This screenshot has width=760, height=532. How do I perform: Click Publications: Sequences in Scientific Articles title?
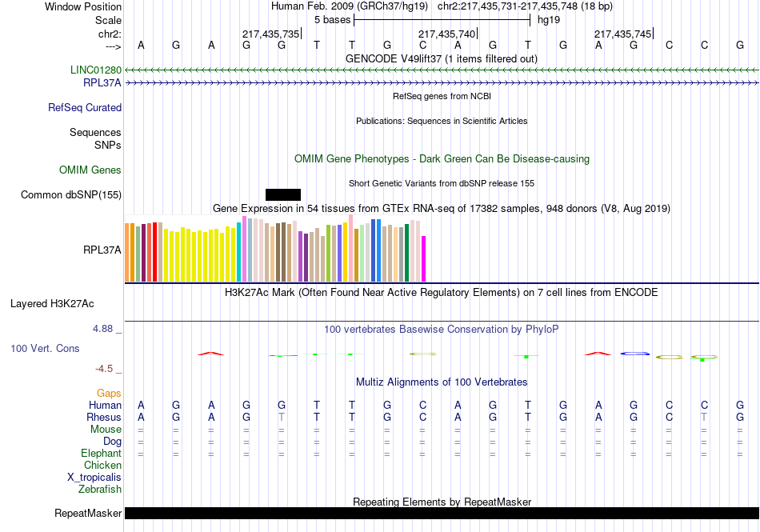[x=442, y=121]
